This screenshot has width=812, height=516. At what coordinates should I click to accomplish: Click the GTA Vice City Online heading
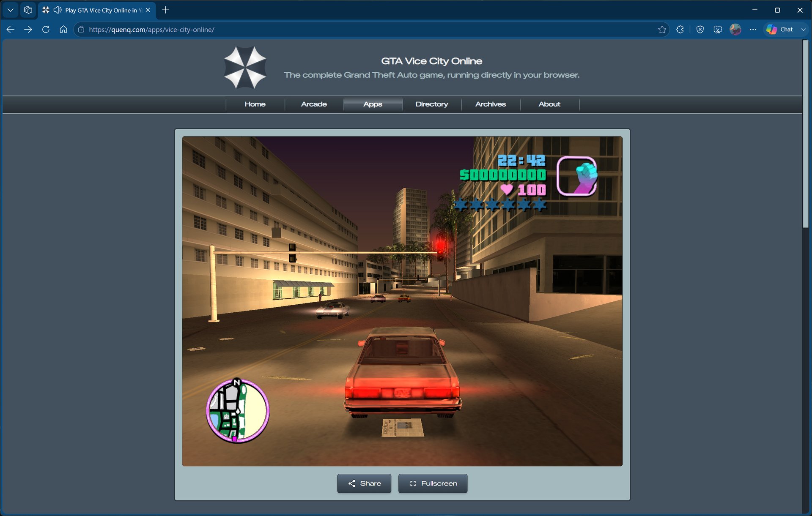[x=431, y=61]
